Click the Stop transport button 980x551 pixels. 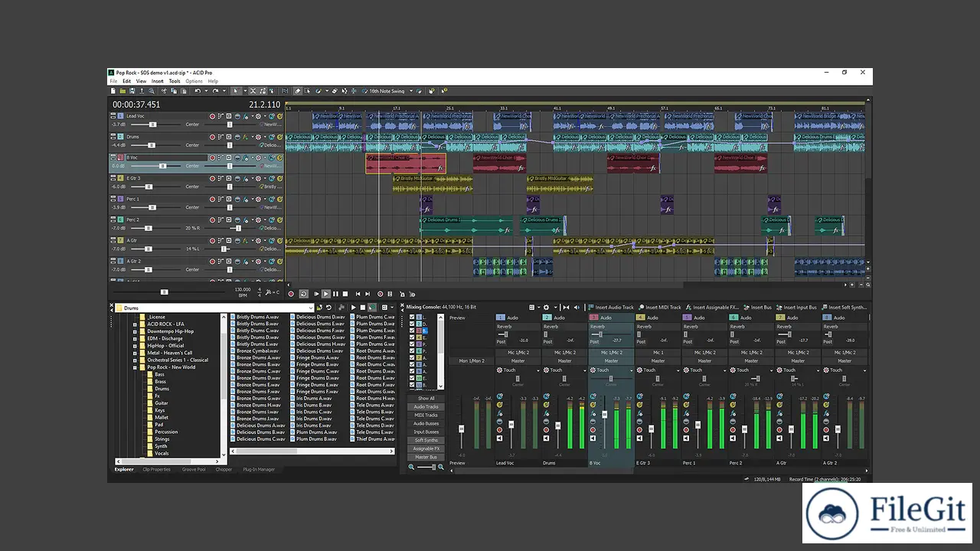345,294
